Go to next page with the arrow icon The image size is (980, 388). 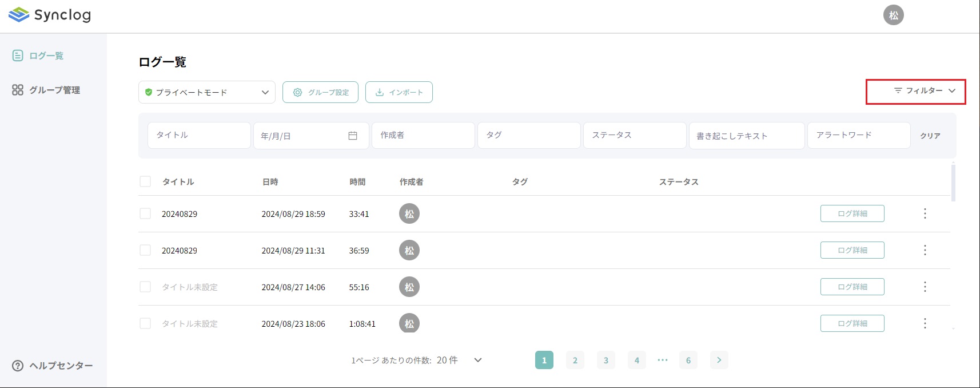719,360
